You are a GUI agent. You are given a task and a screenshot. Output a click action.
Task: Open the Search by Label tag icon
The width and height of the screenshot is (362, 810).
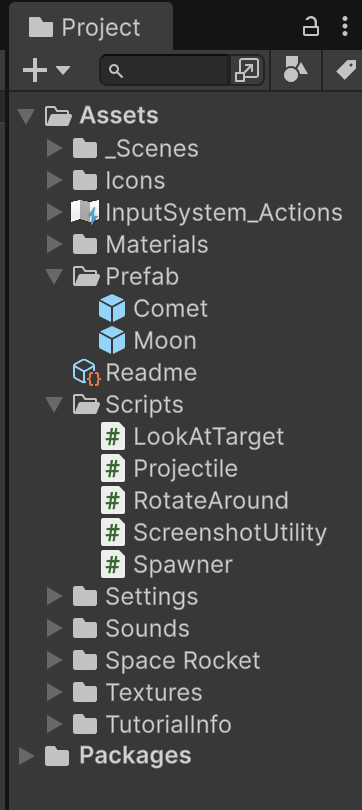pos(347,70)
